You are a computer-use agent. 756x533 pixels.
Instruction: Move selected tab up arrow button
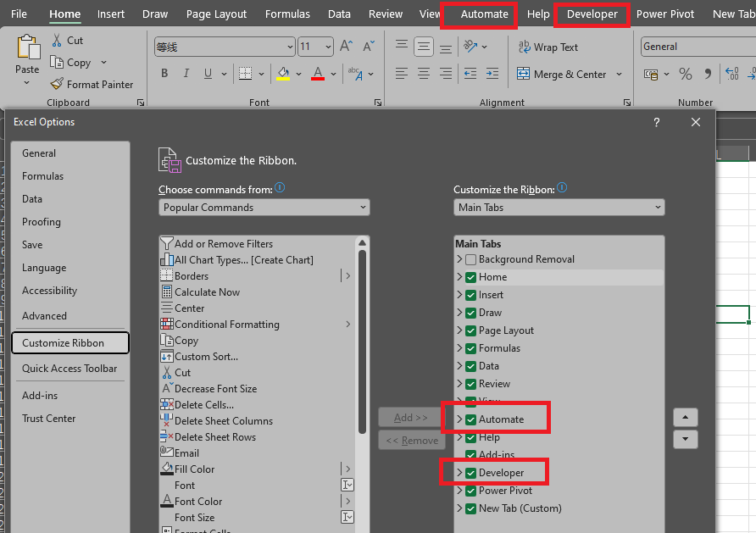click(685, 418)
